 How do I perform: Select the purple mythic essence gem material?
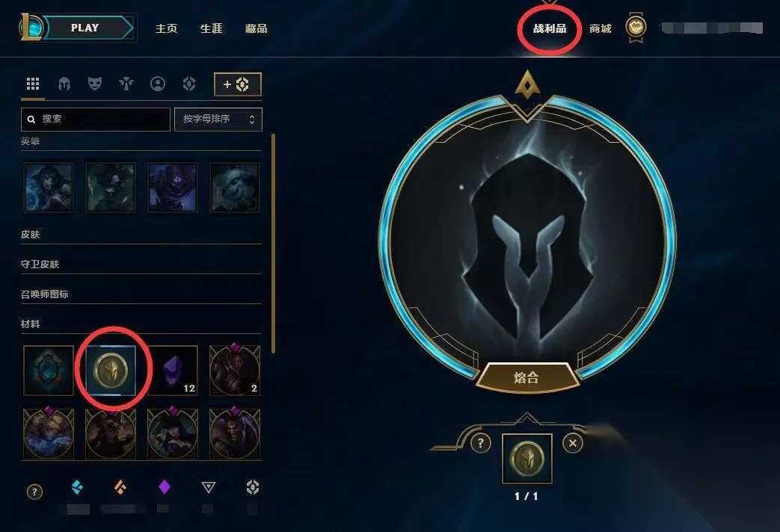click(x=173, y=371)
